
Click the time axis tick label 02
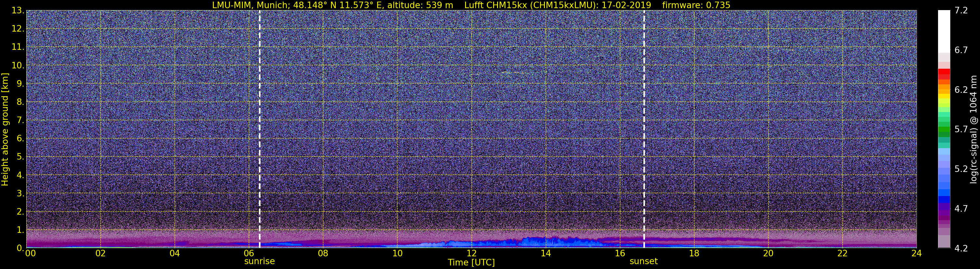pyautogui.click(x=101, y=253)
